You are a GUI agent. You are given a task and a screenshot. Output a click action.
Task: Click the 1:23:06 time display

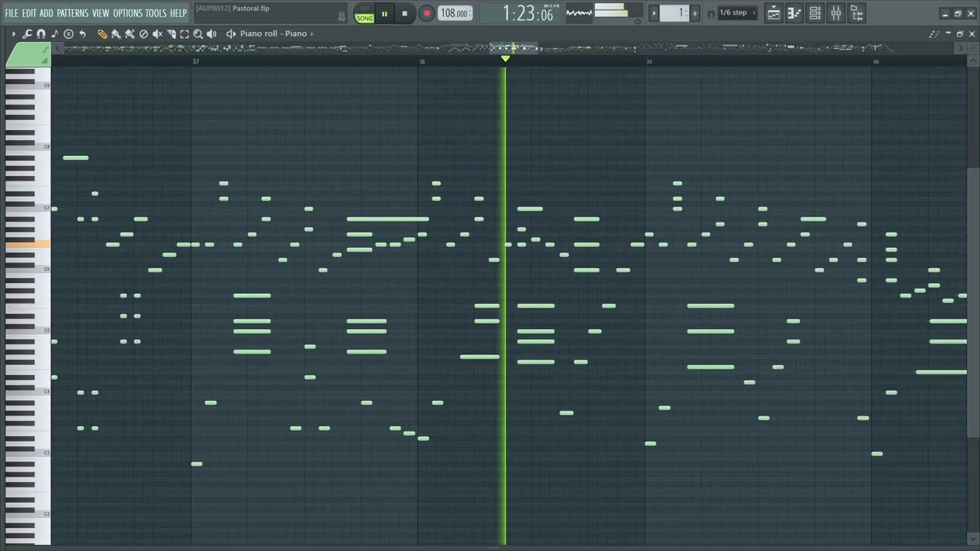tap(527, 14)
